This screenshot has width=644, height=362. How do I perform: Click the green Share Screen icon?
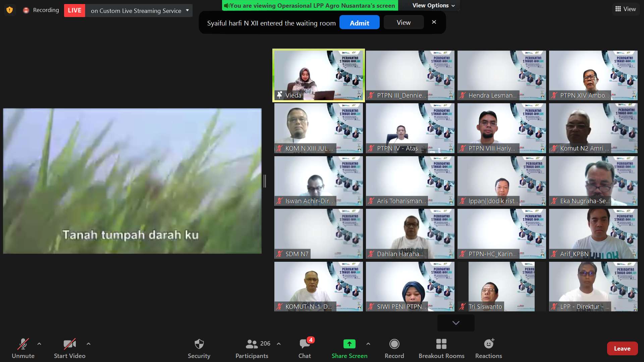click(x=349, y=344)
